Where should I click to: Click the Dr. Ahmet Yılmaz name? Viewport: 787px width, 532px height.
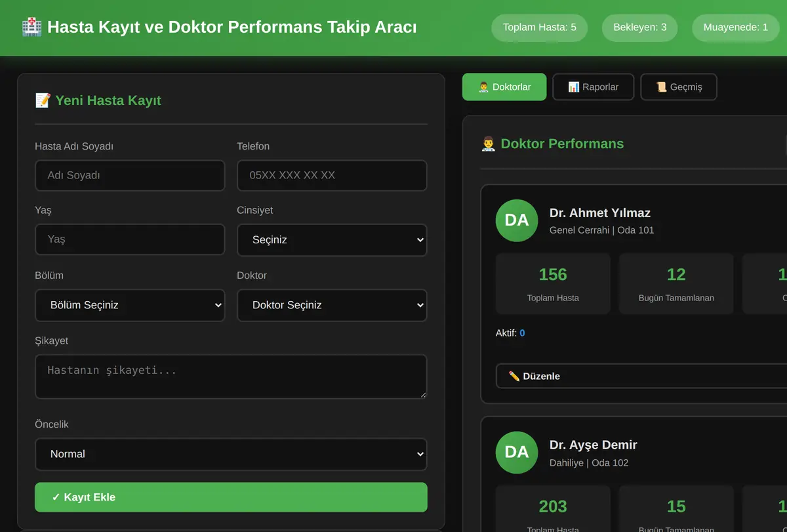600,213
